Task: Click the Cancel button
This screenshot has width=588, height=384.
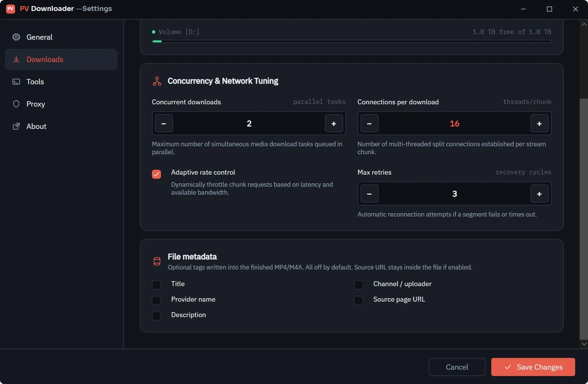Action: pos(457,367)
